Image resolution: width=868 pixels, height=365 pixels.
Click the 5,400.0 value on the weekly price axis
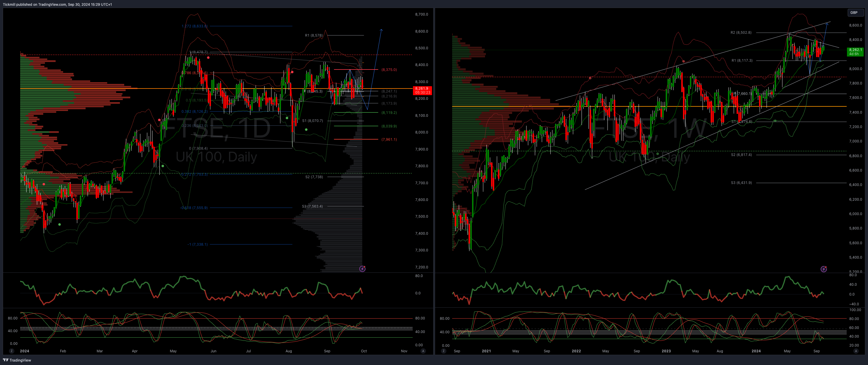coord(856,257)
